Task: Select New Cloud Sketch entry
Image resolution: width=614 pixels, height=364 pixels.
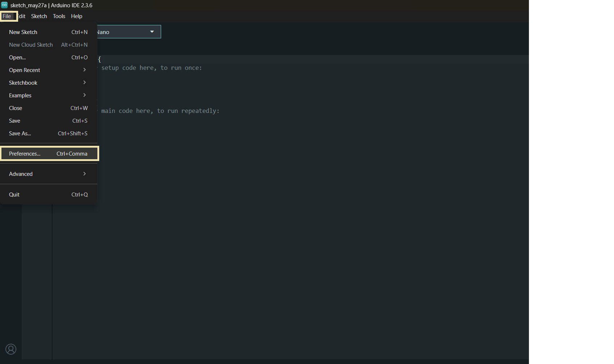Action: pos(48,45)
